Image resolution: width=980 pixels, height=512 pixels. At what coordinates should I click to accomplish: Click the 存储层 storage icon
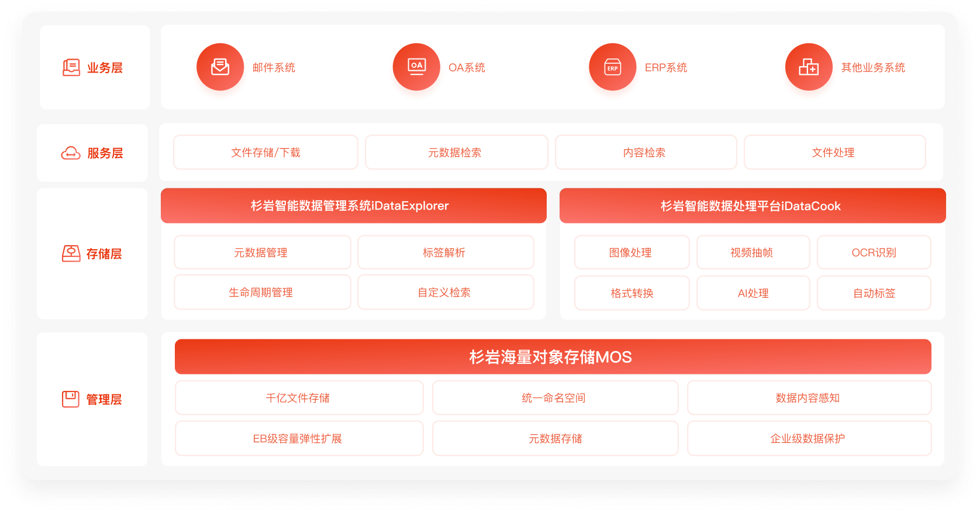click(x=71, y=253)
